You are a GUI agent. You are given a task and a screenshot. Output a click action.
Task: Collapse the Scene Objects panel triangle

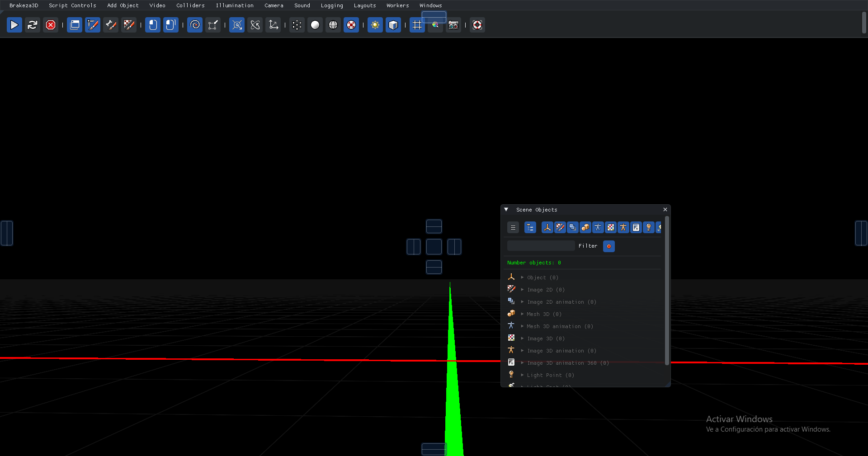tap(506, 210)
